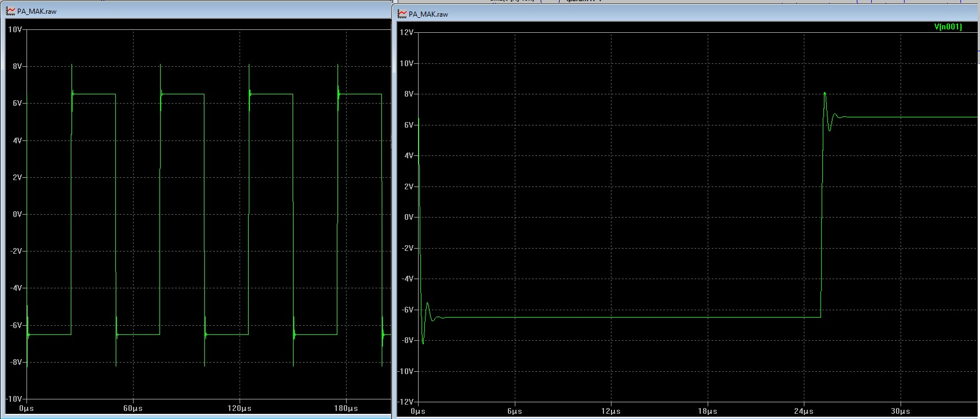Click the 4V axis label in right plot
Screen dimensions: 980x419
click(x=408, y=155)
